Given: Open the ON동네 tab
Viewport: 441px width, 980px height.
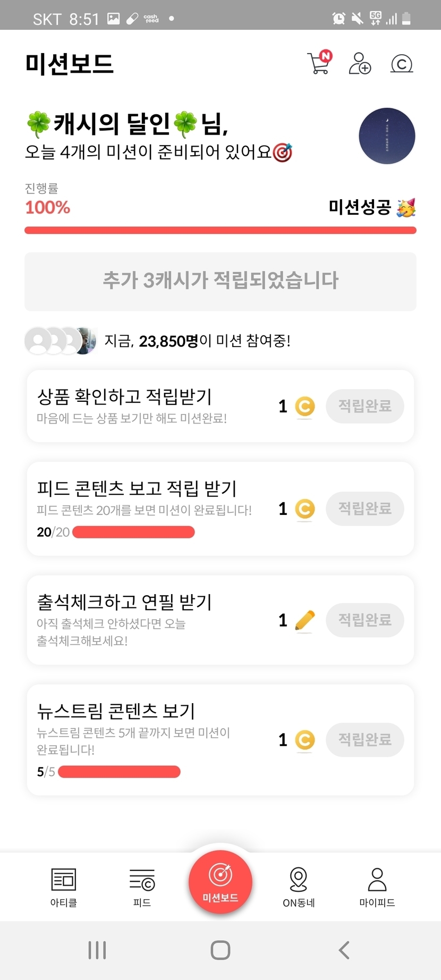Looking at the screenshot, I should tap(299, 886).
